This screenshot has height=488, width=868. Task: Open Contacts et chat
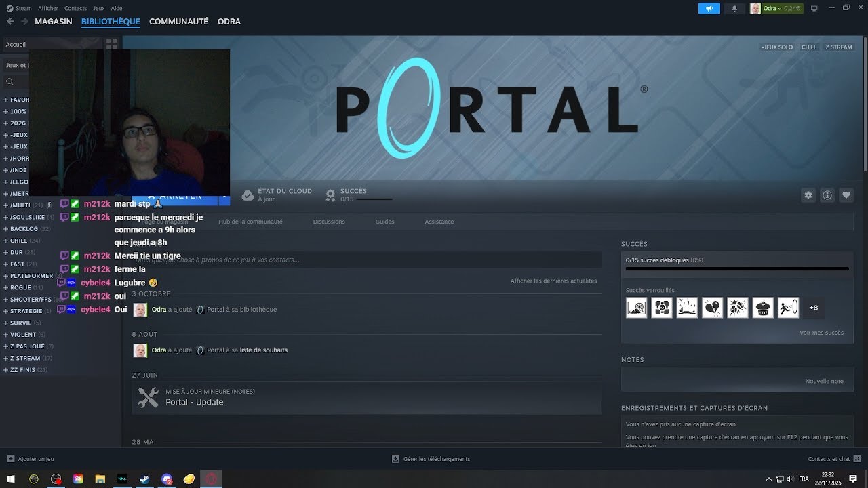833,459
